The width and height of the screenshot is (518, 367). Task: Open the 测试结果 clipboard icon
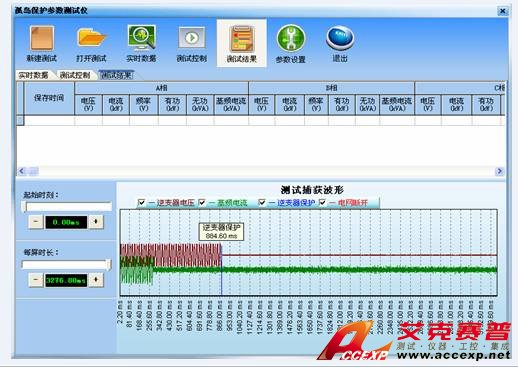point(242,39)
